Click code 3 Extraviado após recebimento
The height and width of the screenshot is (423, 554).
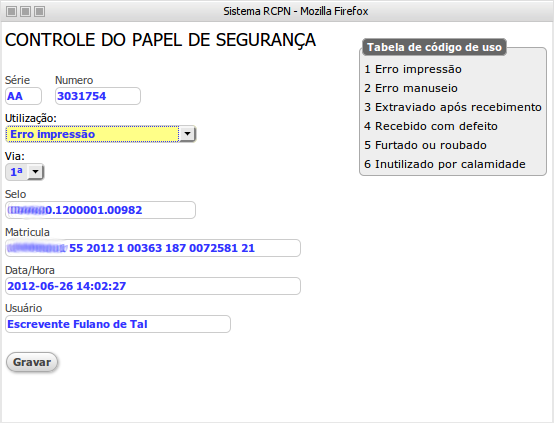coord(453,107)
